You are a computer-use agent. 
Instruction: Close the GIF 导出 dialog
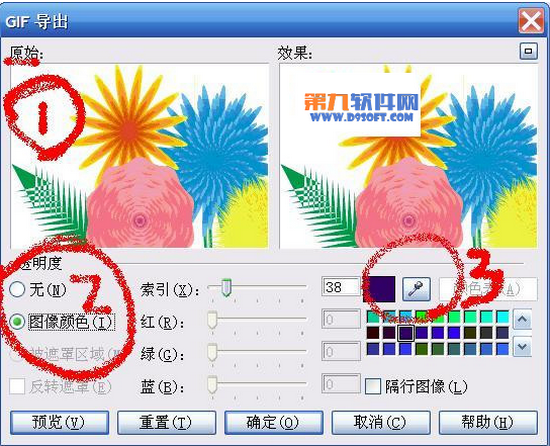coord(531,21)
